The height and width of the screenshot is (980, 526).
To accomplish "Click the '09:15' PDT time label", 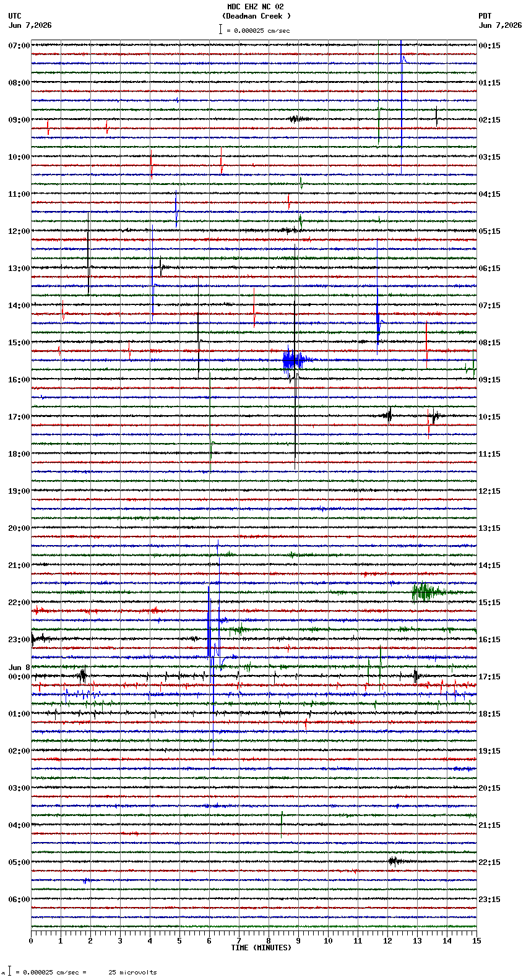I will coord(489,380).
